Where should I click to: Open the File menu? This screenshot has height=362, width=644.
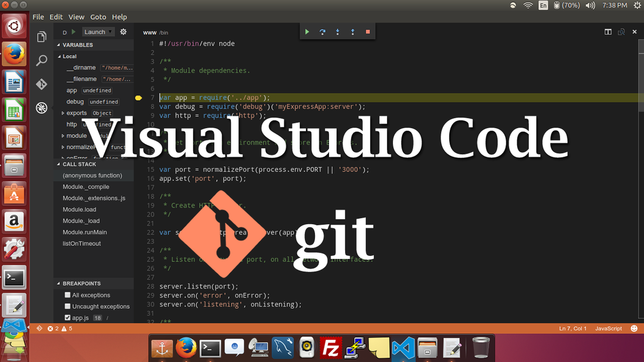point(38,17)
